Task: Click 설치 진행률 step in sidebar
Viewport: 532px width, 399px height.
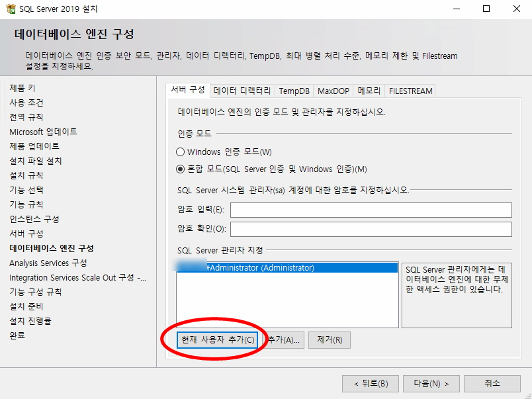Action: pyautogui.click(x=30, y=322)
